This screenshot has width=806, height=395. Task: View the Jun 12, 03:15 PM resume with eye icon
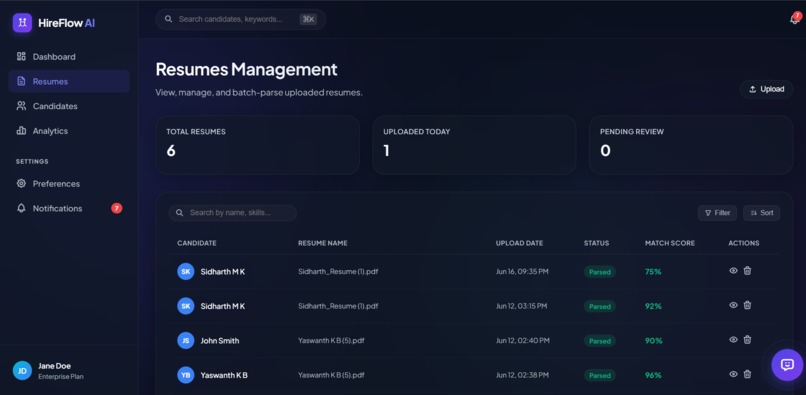pyautogui.click(x=734, y=305)
